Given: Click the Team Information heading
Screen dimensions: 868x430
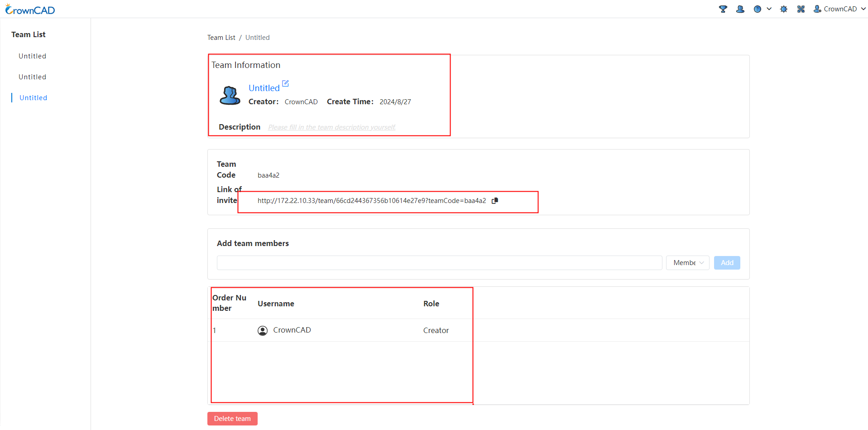Looking at the screenshot, I should pos(246,65).
